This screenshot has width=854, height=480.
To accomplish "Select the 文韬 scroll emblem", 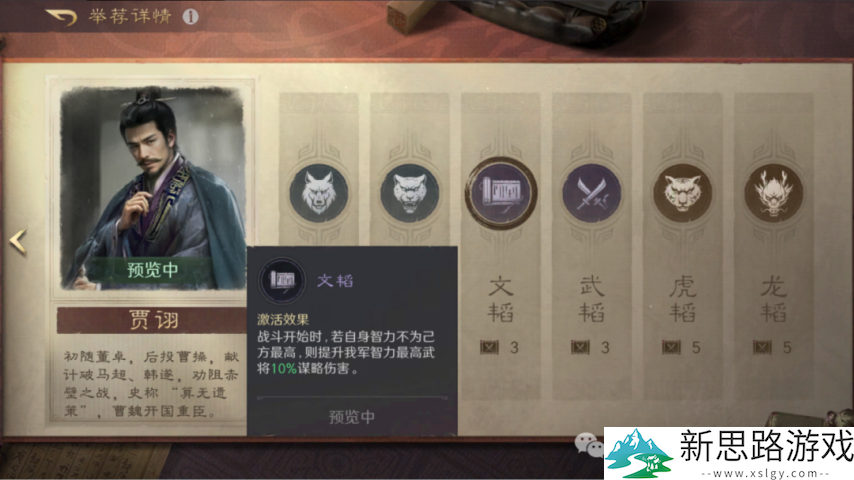I will [501, 193].
